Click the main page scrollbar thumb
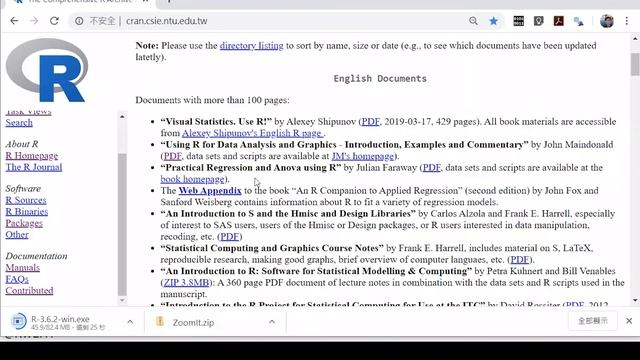640x360 pixels. [x=635, y=64]
